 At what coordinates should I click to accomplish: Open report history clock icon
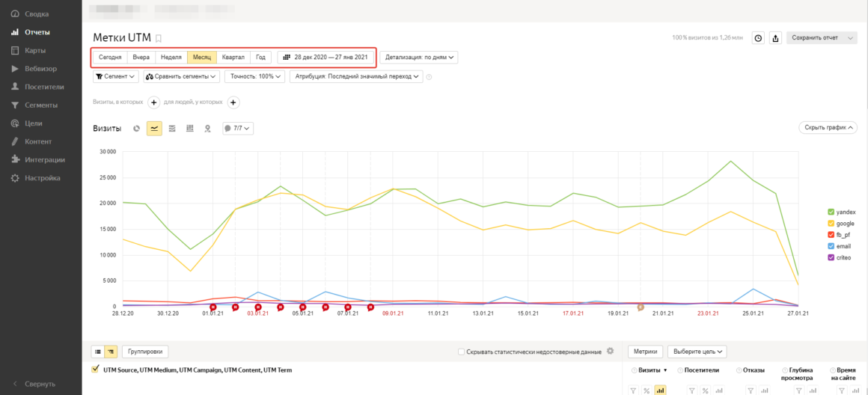point(758,38)
